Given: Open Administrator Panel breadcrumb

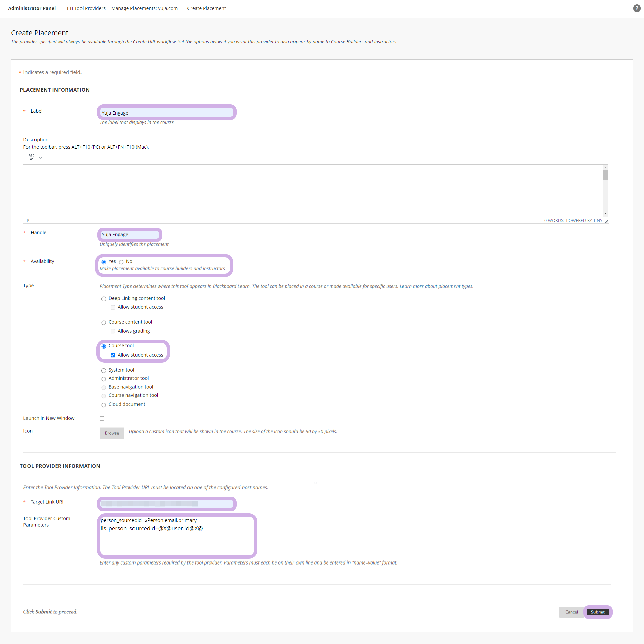Looking at the screenshot, I should click(x=32, y=8).
